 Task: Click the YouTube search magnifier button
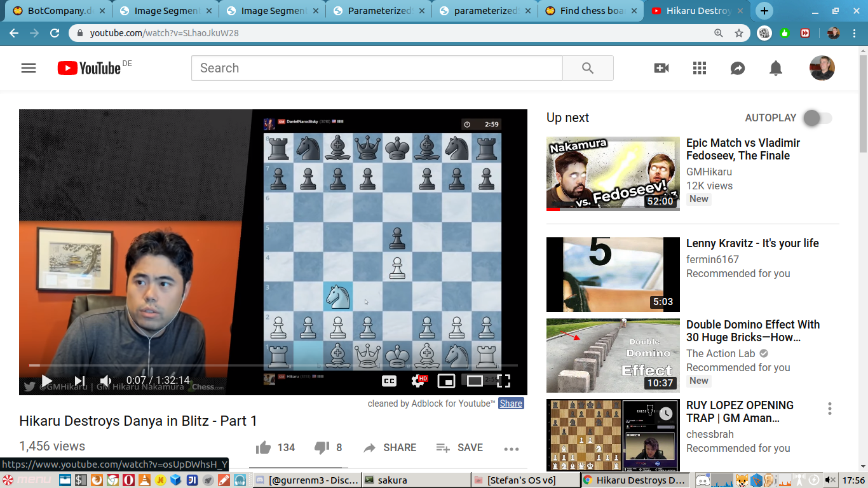(x=588, y=68)
